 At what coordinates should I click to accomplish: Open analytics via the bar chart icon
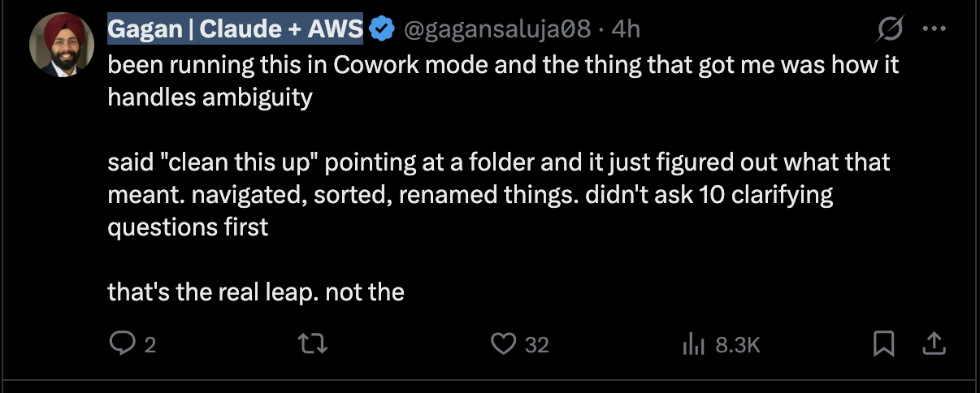(692, 344)
